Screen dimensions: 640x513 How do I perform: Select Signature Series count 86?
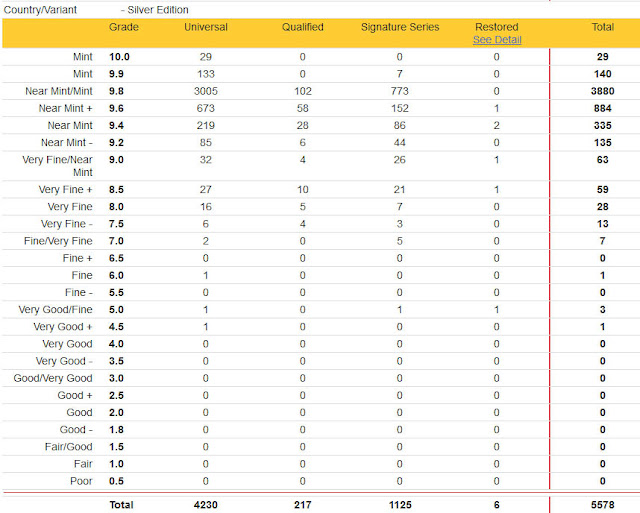click(x=399, y=125)
